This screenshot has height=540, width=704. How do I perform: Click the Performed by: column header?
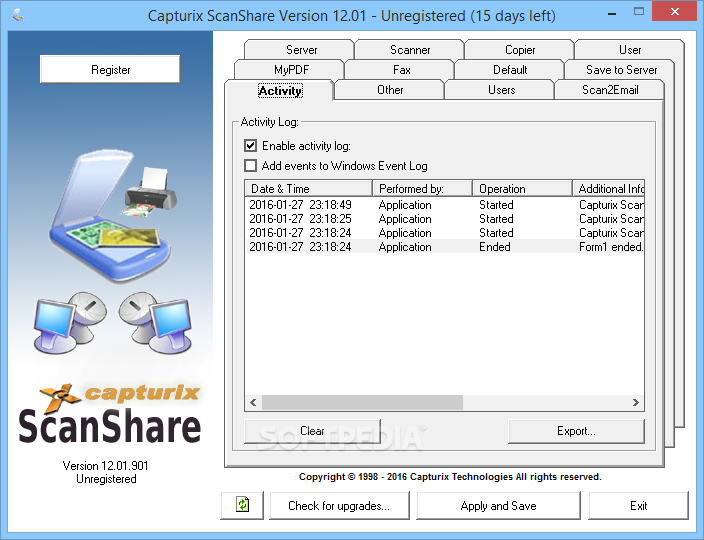click(422, 189)
